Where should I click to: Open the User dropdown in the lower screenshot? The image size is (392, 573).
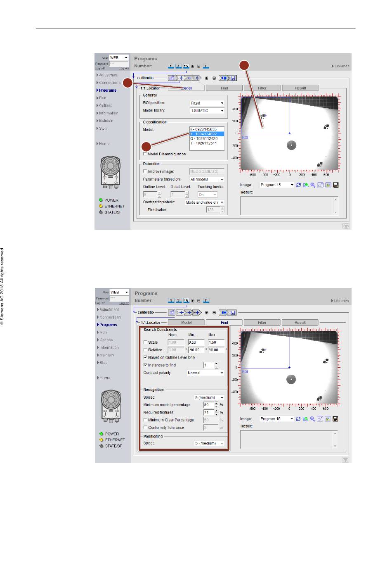point(119,292)
